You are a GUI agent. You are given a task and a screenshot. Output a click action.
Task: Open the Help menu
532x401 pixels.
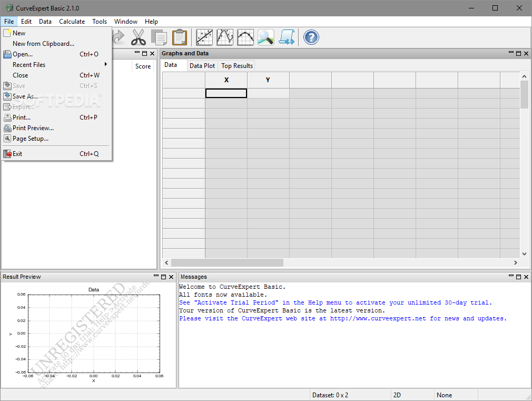pos(151,22)
